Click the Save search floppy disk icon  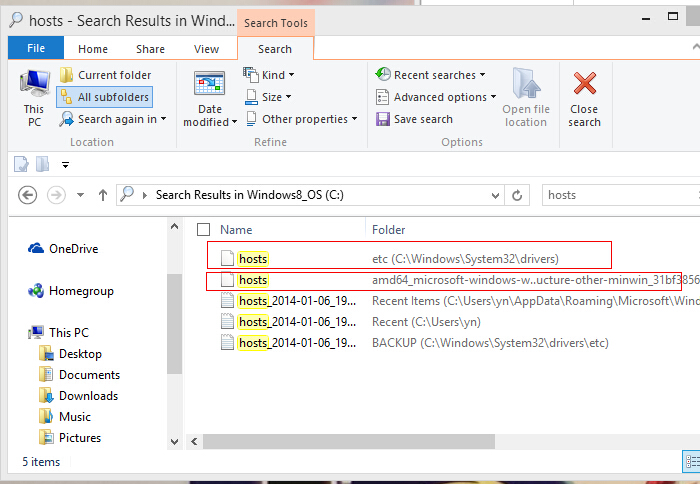click(384, 119)
